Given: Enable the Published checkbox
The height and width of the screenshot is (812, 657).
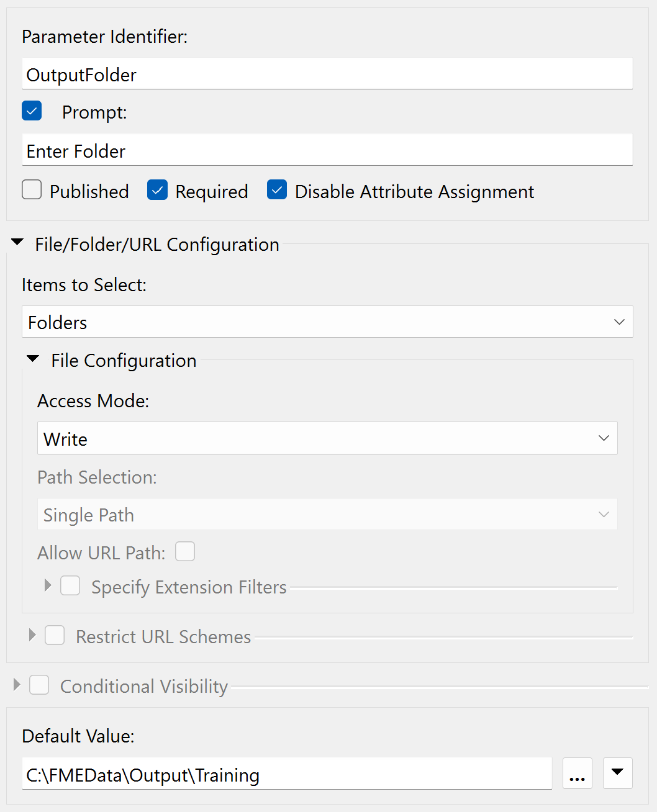Looking at the screenshot, I should coord(32,189).
